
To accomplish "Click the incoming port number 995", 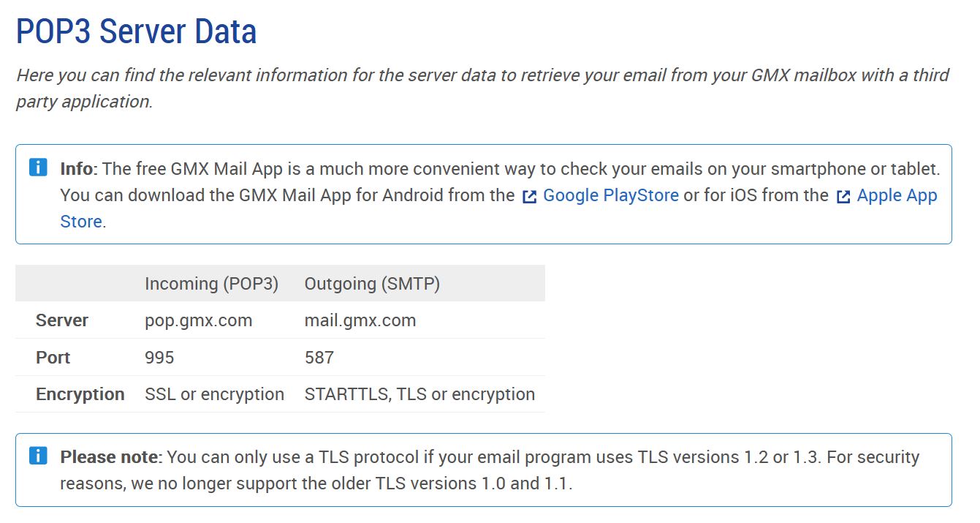I will pyautogui.click(x=159, y=358).
